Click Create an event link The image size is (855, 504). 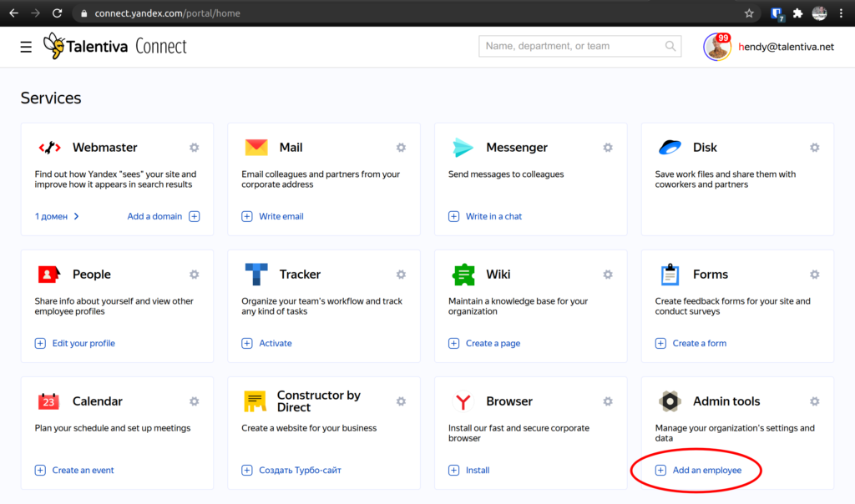pyautogui.click(x=83, y=471)
